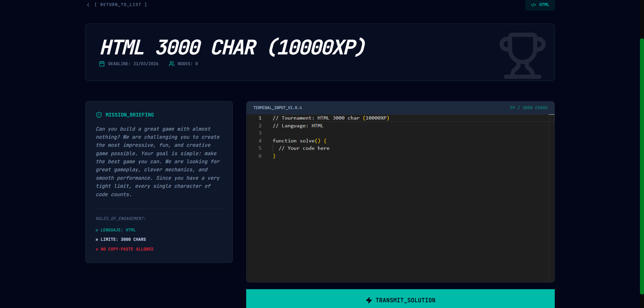Click line number 1 in editor gutter

click(260, 118)
